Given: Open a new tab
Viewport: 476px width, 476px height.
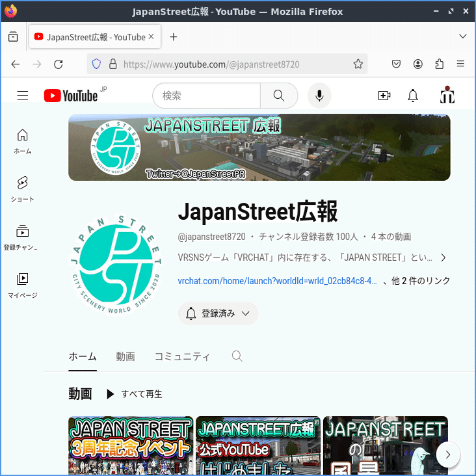Looking at the screenshot, I should point(174,36).
